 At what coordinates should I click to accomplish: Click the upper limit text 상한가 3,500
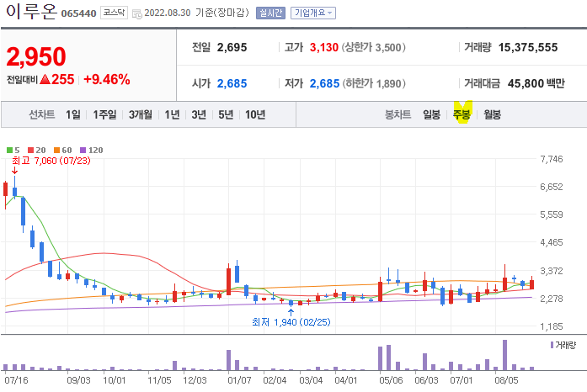coord(373,47)
